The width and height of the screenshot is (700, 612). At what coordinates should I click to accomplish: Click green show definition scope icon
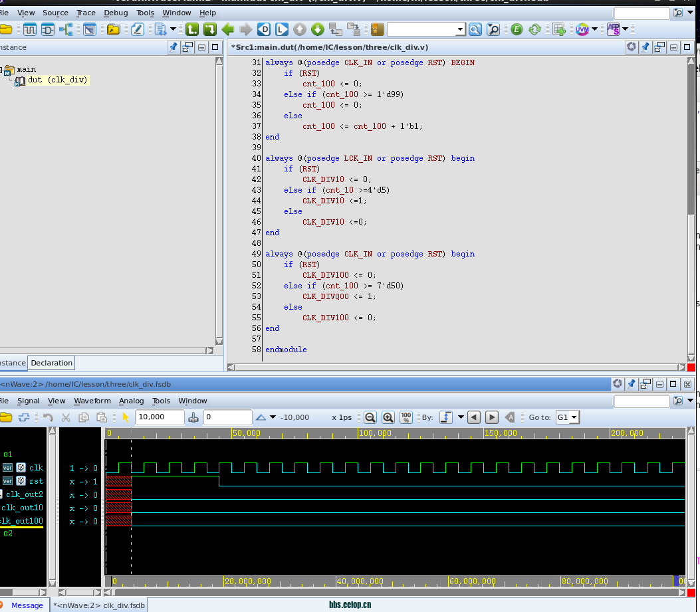(210, 30)
